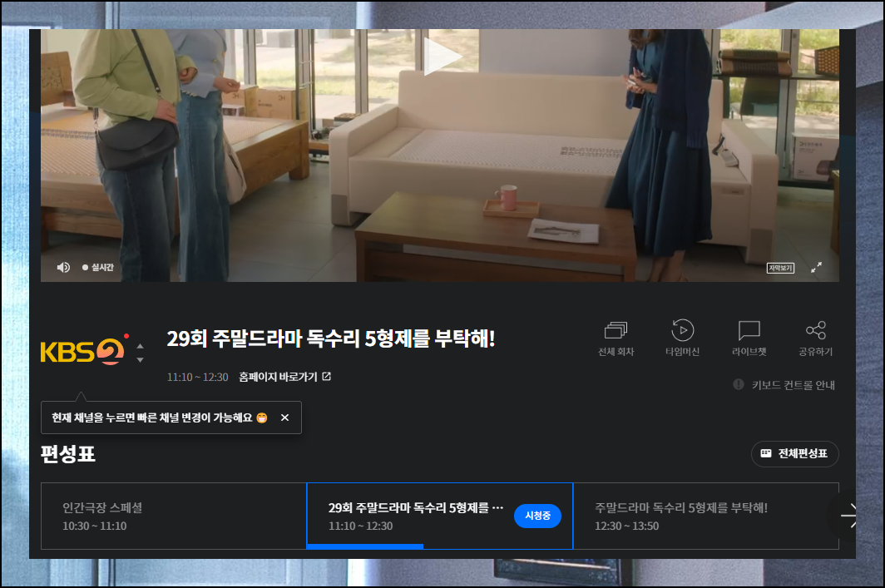Click the program title 29회 주말드라마 heading

coord(331,338)
